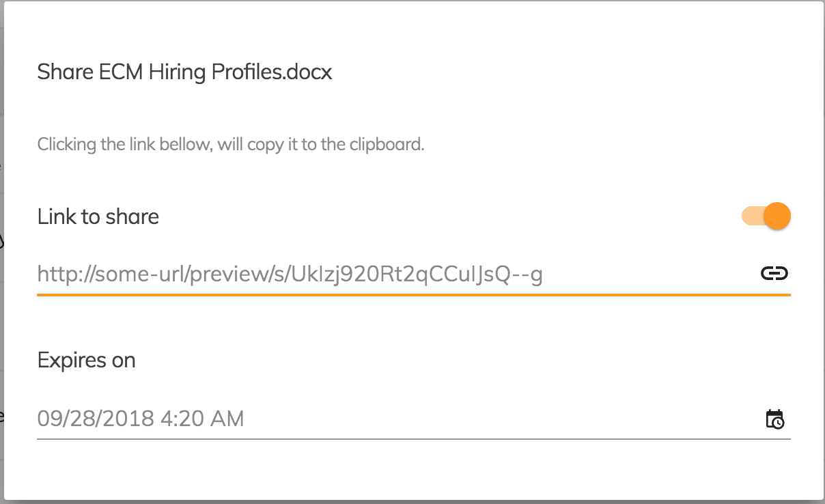Click the 09/28/2018 date text

tap(96, 419)
